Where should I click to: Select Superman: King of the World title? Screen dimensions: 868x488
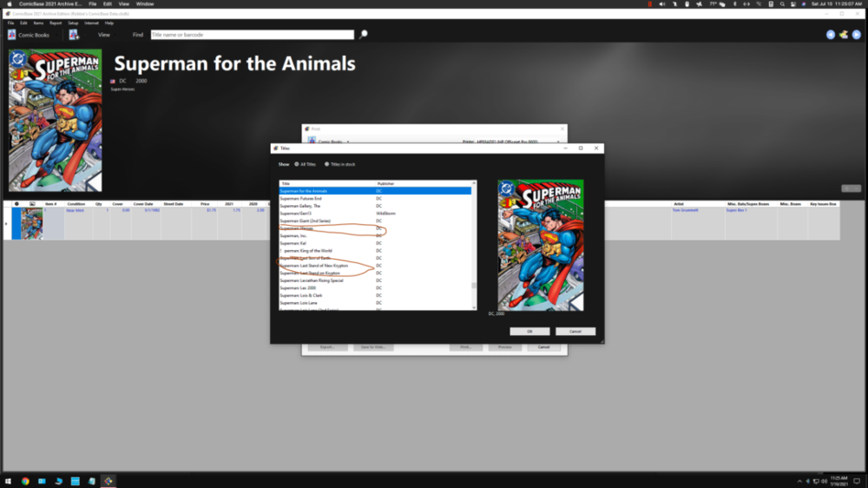[375, 251]
